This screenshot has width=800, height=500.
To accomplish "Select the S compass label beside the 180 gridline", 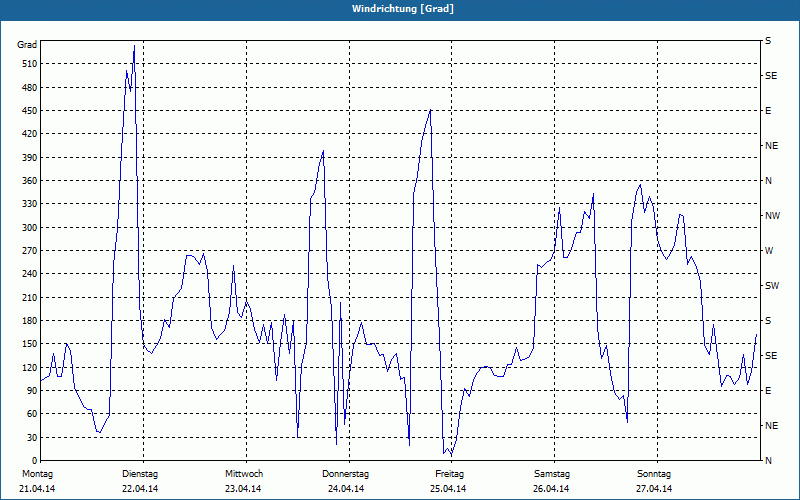I will coord(768,321).
